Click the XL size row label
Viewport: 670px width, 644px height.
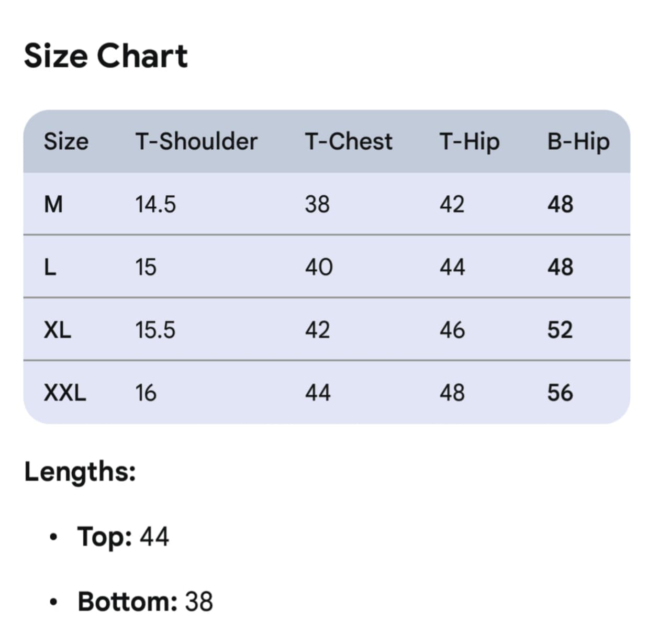[58, 330]
